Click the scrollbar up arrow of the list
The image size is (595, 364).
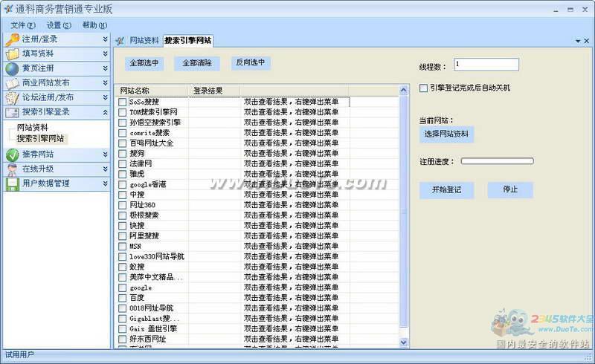pos(403,90)
